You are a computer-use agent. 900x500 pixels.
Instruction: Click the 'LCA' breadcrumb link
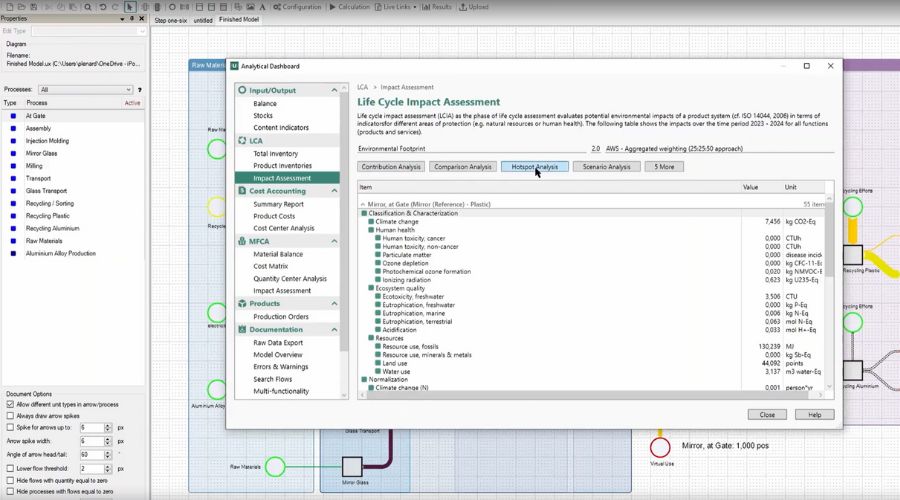point(362,87)
